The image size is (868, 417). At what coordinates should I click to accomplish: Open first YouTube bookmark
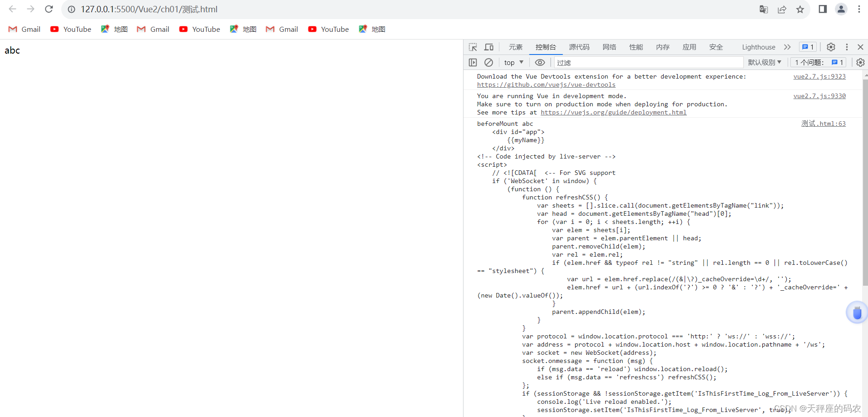pos(71,29)
